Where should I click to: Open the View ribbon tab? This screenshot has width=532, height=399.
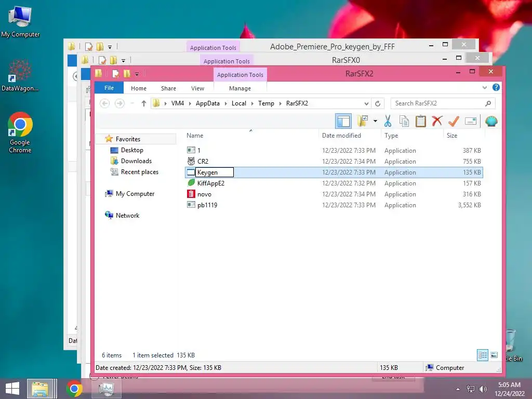click(197, 88)
